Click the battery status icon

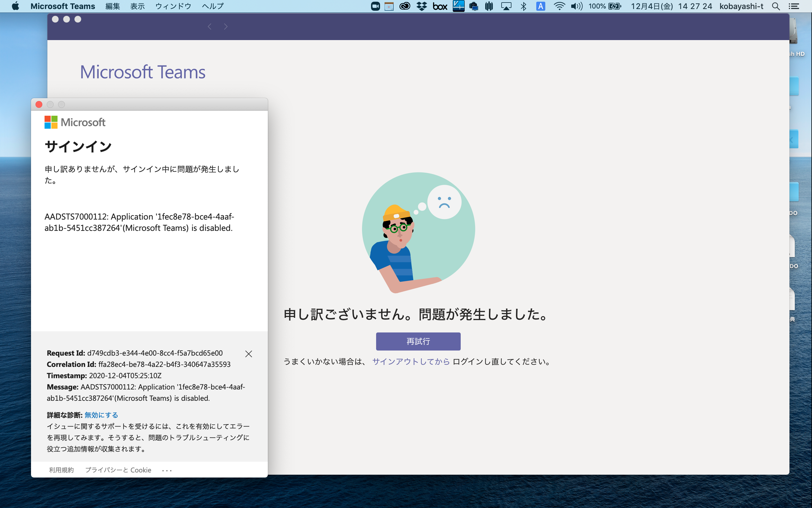click(x=615, y=6)
